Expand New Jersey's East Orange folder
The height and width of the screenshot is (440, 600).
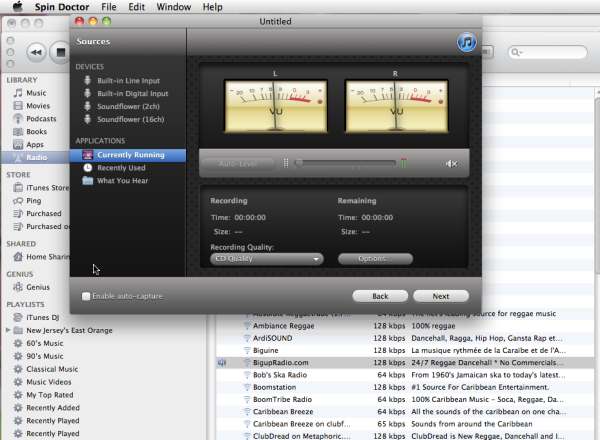coord(8,330)
